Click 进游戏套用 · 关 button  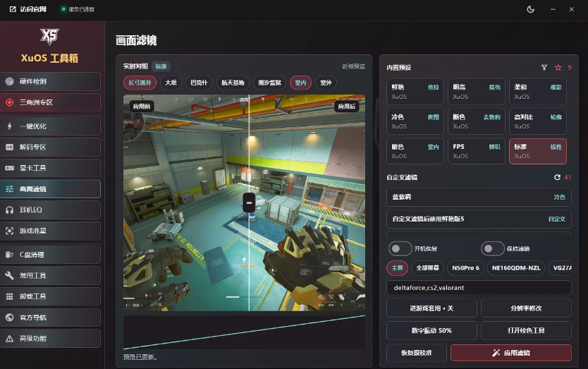(431, 308)
